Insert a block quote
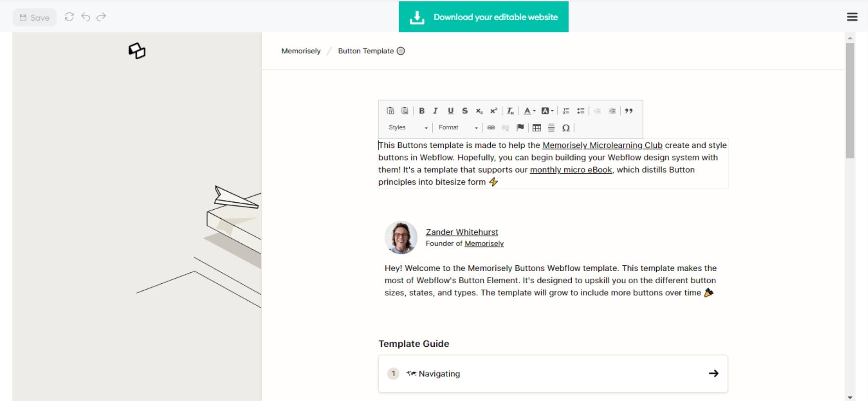 629,111
